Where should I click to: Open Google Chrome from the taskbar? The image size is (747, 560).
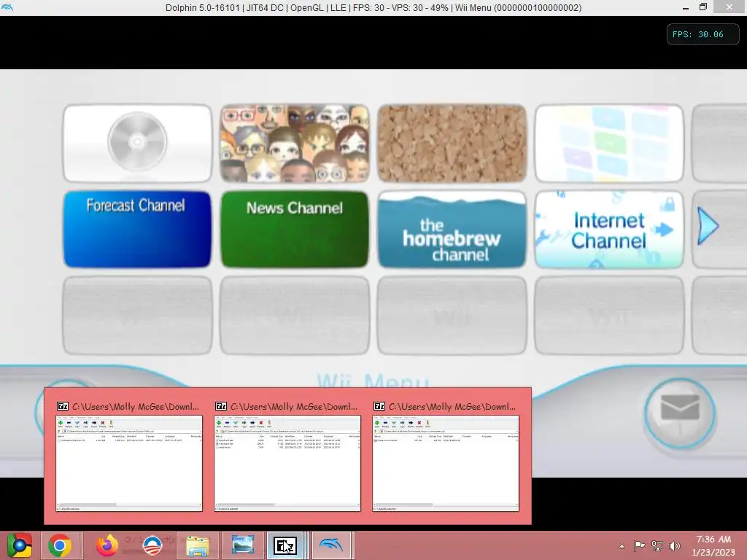point(60,545)
